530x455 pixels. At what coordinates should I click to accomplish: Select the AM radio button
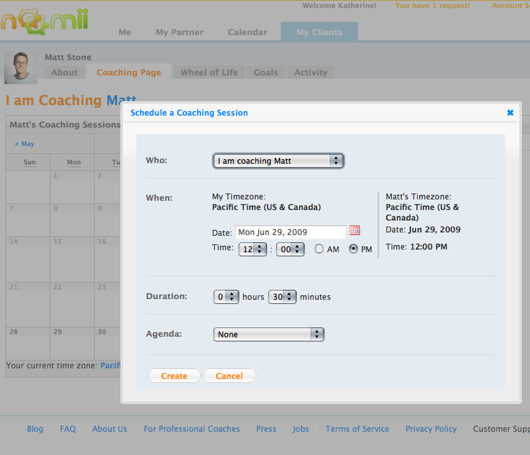319,249
